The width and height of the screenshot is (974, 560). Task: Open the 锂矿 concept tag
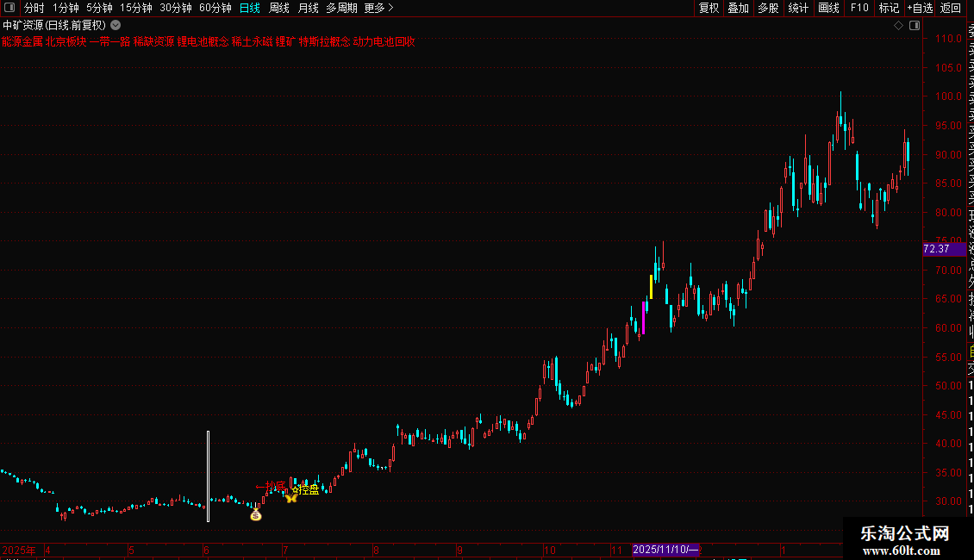286,41
